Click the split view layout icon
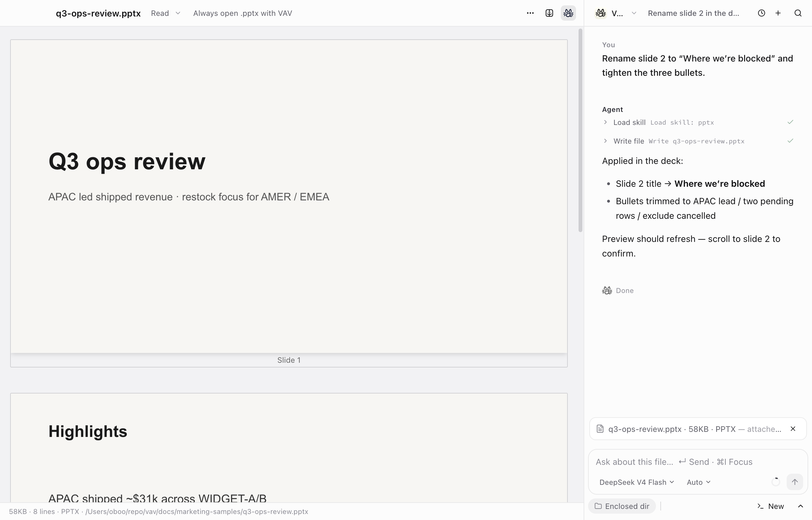This screenshot has width=812, height=520. pos(549,13)
